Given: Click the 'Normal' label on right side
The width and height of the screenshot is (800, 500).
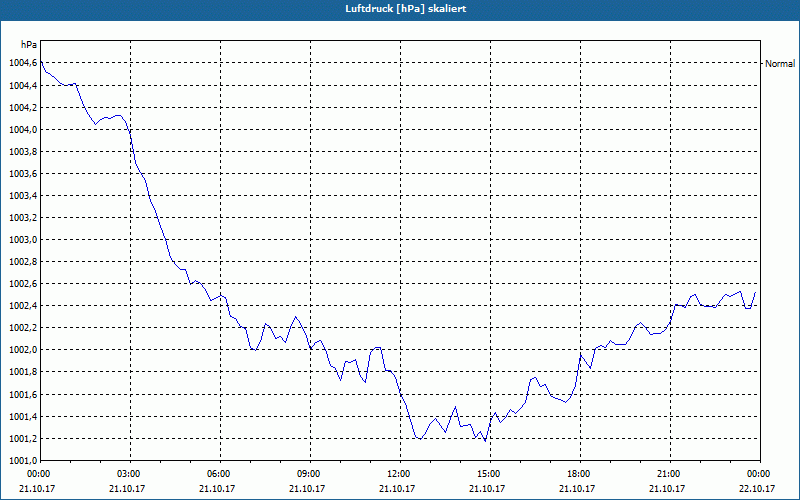Looking at the screenshot, I should pos(780,64).
